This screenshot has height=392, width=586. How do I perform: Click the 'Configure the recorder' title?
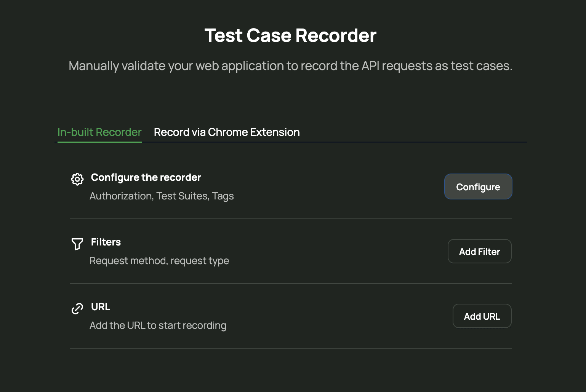[x=146, y=177]
